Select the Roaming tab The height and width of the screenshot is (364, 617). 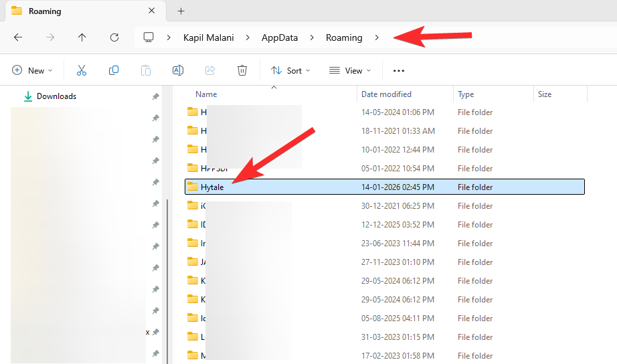(45, 11)
